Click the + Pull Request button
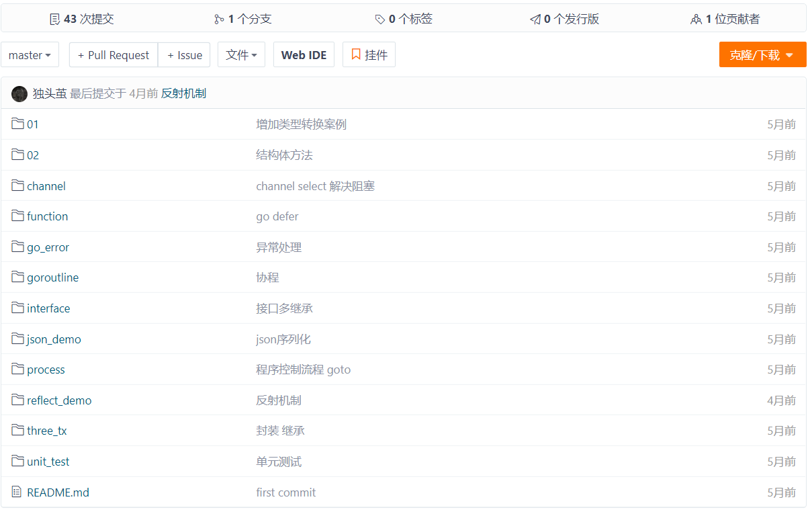The image size is (812, 516). [x=114, y=55]
